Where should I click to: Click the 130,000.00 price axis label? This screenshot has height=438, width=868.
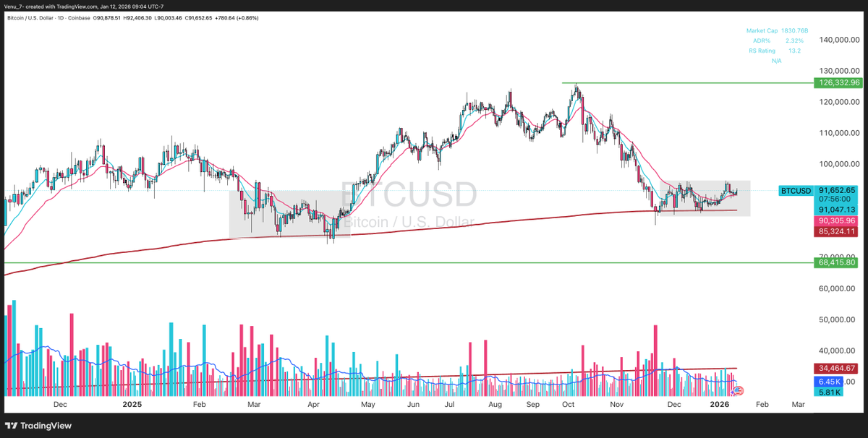tap(839, 71)
